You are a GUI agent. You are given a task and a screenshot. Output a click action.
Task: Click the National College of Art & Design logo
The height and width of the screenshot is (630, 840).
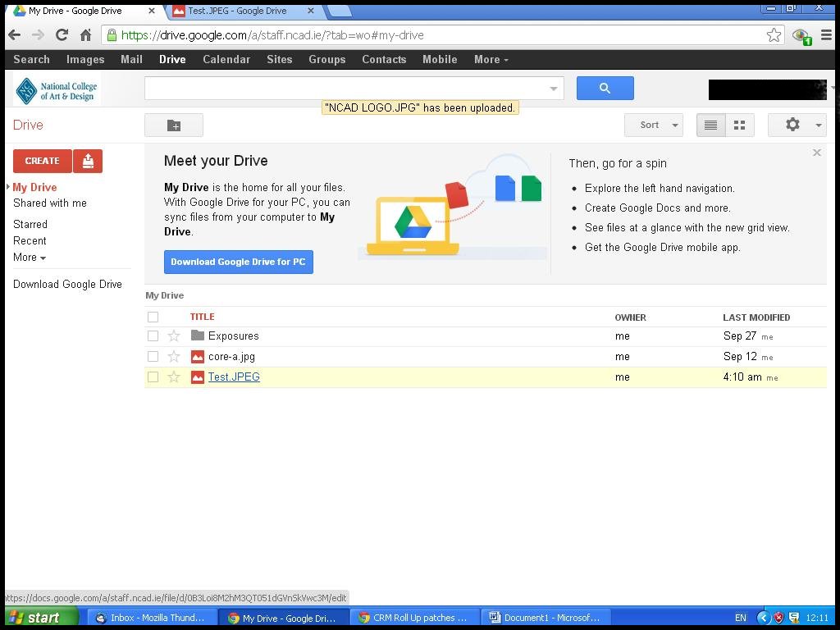point(57,90)
